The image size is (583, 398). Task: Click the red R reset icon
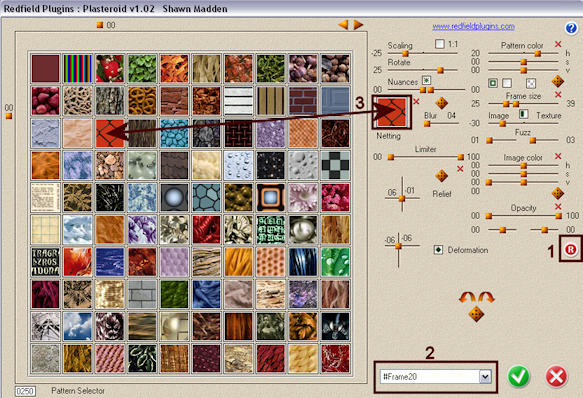click(570, 250)
